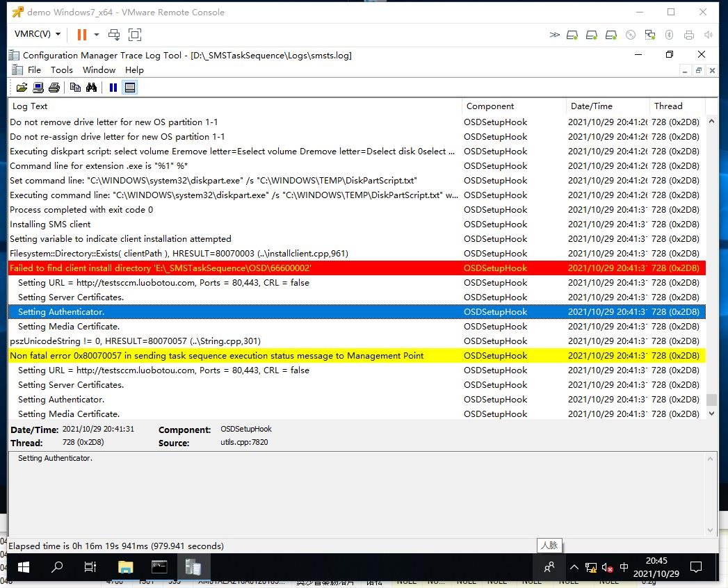Click the Date/Time column header
This screenshot has height=588, width=728.
point(606,106)
